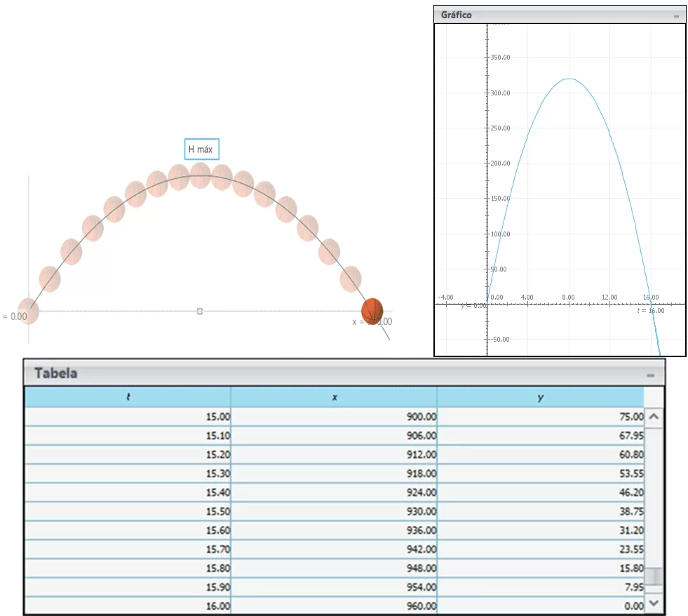Screen dimensions: 688x616
Task: Click the table scrollbar up arrow
Action: point(654,416)
